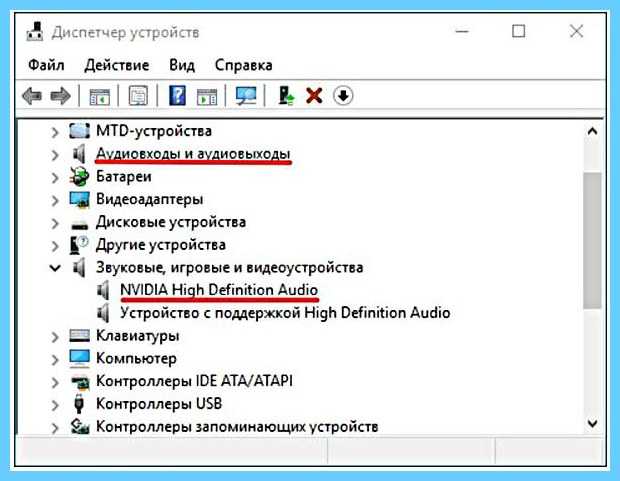The height and width of the screenshot is (481, 620).
Task: Open Help via blue question-mark icon
Action: click(x=178, y=95)
